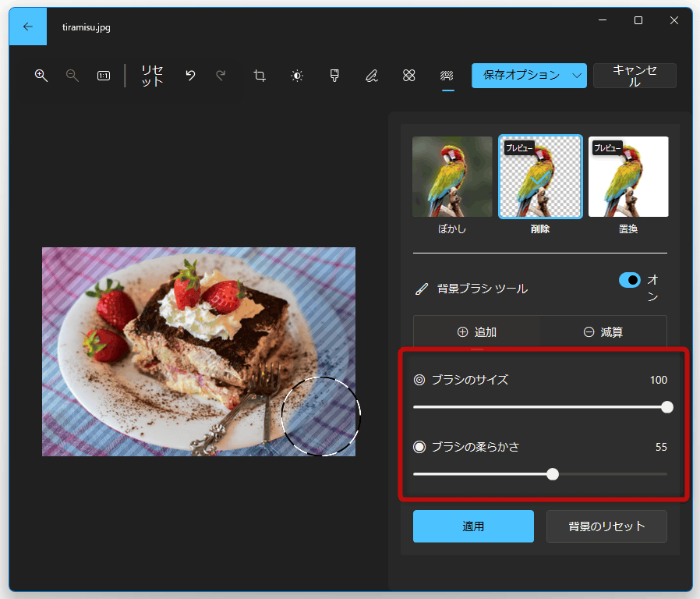700x599 pixels.
Task: Click the ブラシのサイズ slider track
Action: pyautogui.click(x=539, y=407)
